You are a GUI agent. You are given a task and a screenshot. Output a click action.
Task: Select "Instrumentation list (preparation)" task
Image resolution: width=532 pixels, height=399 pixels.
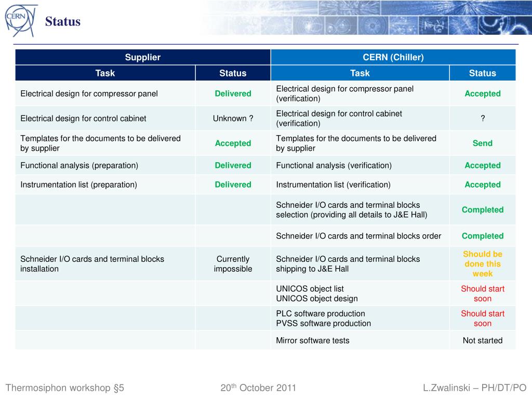(x=79, y=185)
